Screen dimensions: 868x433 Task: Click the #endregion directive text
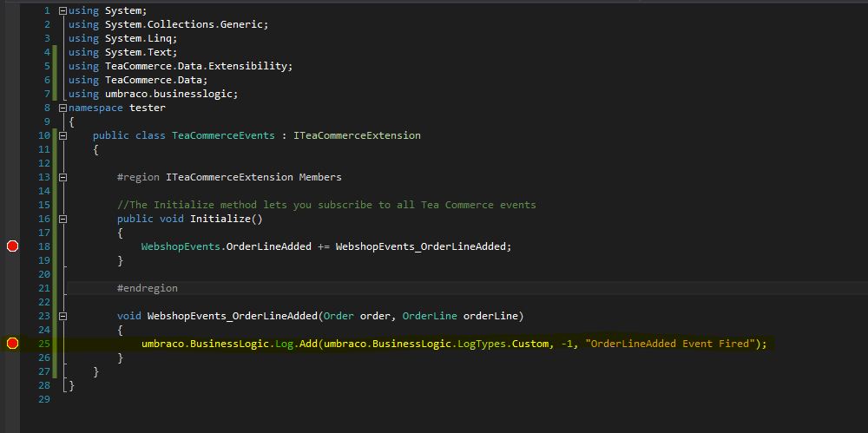click(148, 288)
